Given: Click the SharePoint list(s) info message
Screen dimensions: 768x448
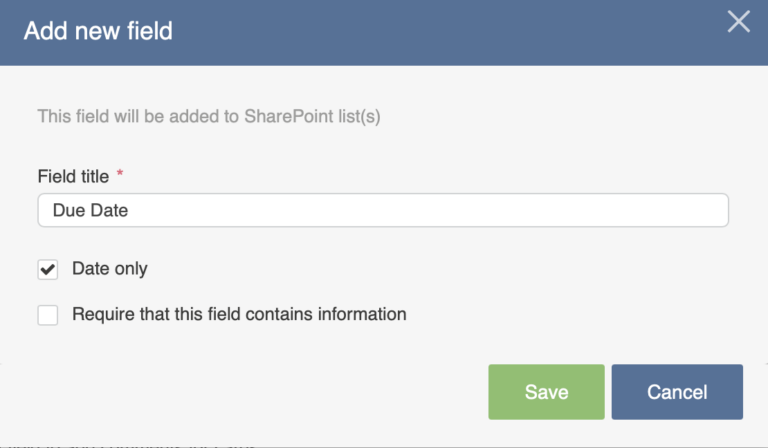Looking at the screenshot, I should (x=209, y=116).
